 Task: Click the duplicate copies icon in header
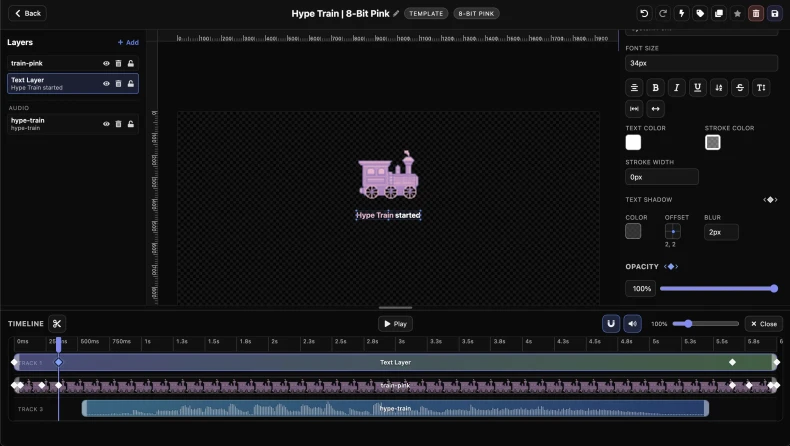click(x=718, y=14)
